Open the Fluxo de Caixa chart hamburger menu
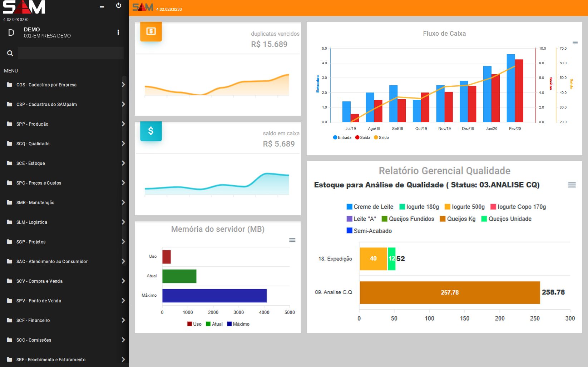The height and width of the screenshot is (367, 588). point(575,42)
